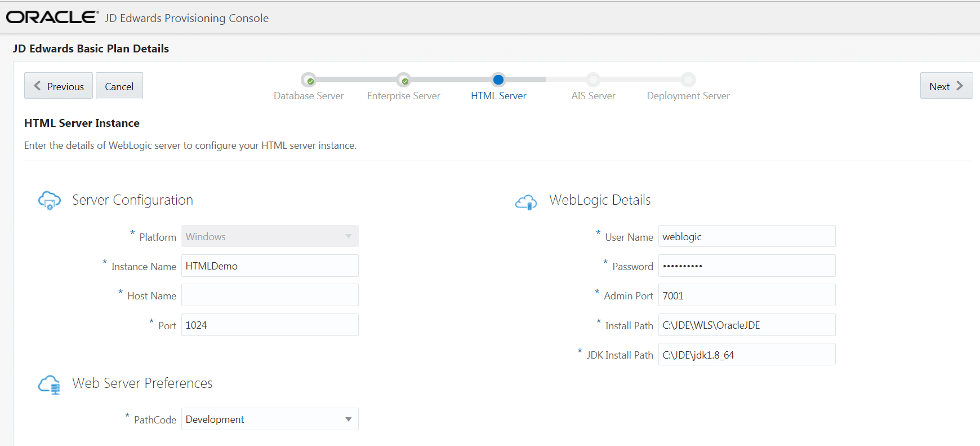Click the Web Server Preferences heading text
This screenshot has width=980, height=446.
pos(142,383)
